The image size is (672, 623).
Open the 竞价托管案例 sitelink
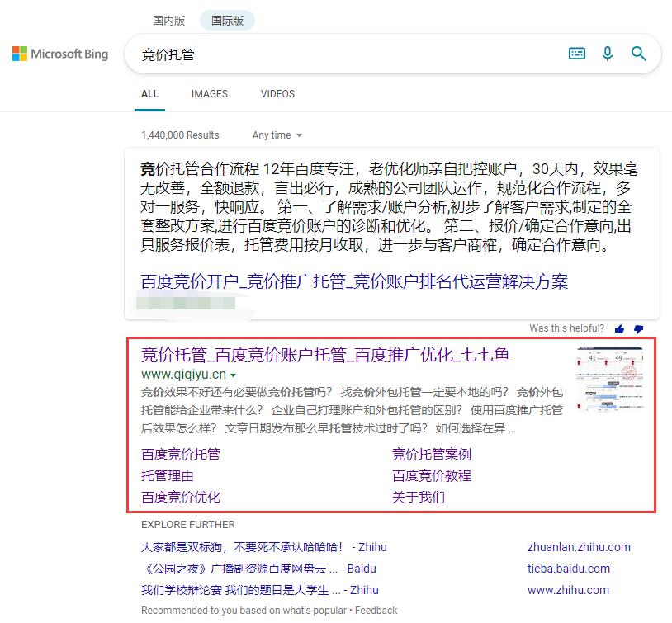tap(432, 454)
